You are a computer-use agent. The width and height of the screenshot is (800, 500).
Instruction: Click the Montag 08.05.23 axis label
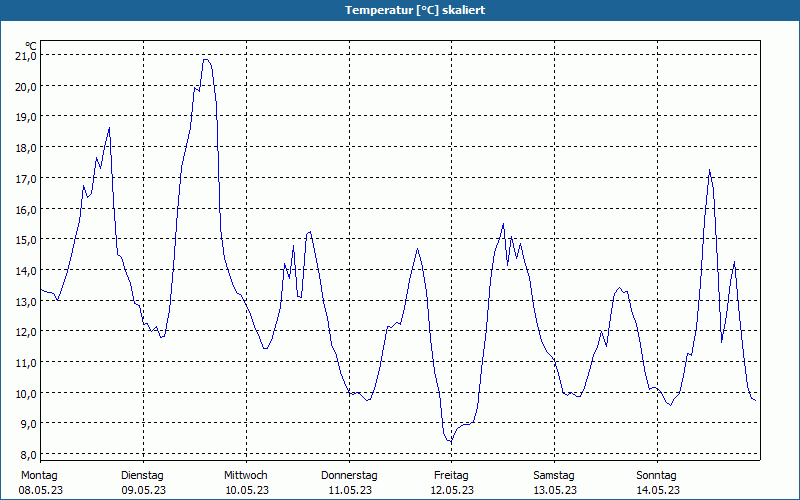pos(40,483)
